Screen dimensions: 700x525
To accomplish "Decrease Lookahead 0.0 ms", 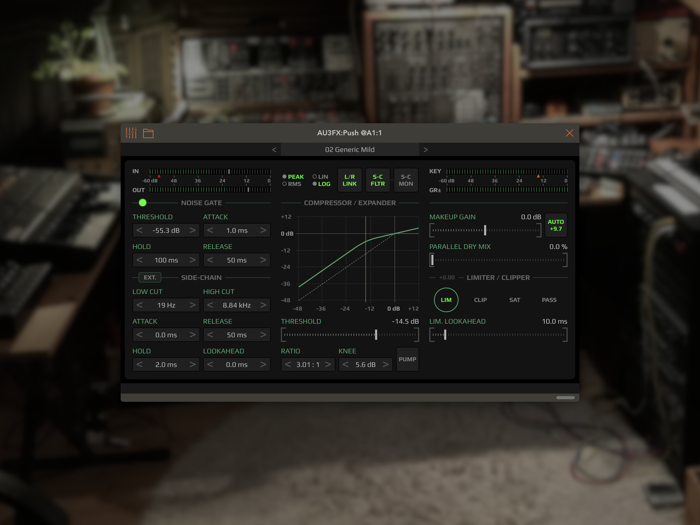I will pos(210,364).
